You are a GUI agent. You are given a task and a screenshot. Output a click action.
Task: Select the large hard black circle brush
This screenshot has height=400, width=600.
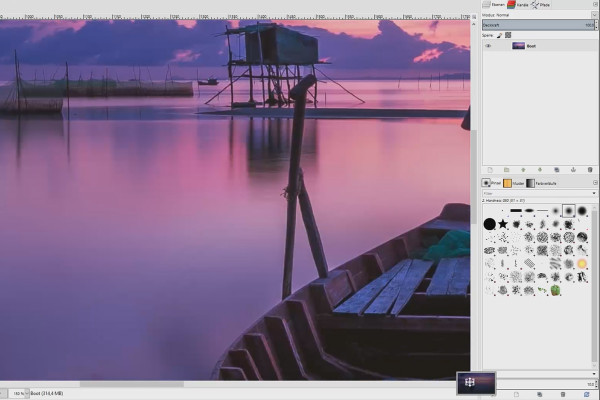tap(489, 224)
